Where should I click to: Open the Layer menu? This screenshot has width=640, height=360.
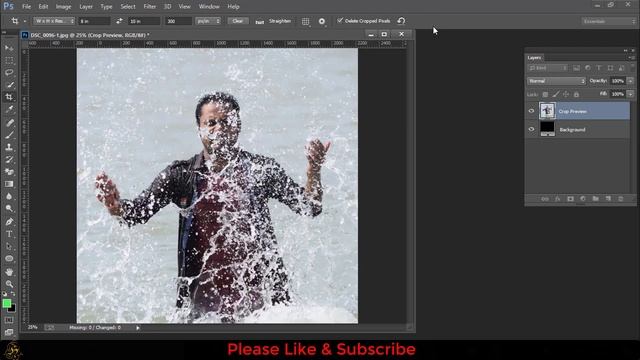[86, 7]
